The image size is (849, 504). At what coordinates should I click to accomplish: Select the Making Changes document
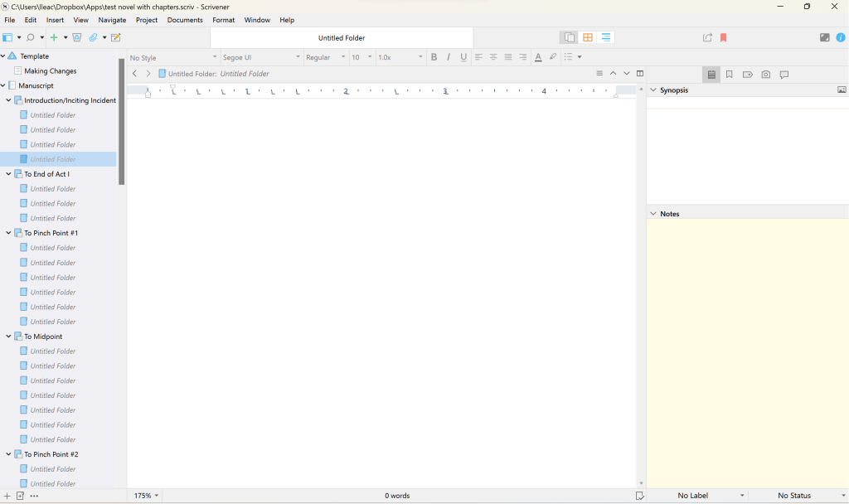coord(51,71)
